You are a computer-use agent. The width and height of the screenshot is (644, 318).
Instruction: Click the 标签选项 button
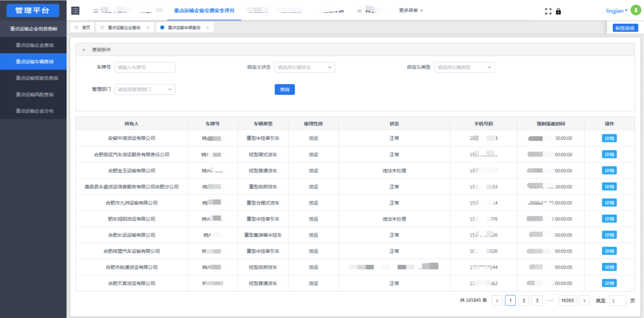[x=625, y=28]
